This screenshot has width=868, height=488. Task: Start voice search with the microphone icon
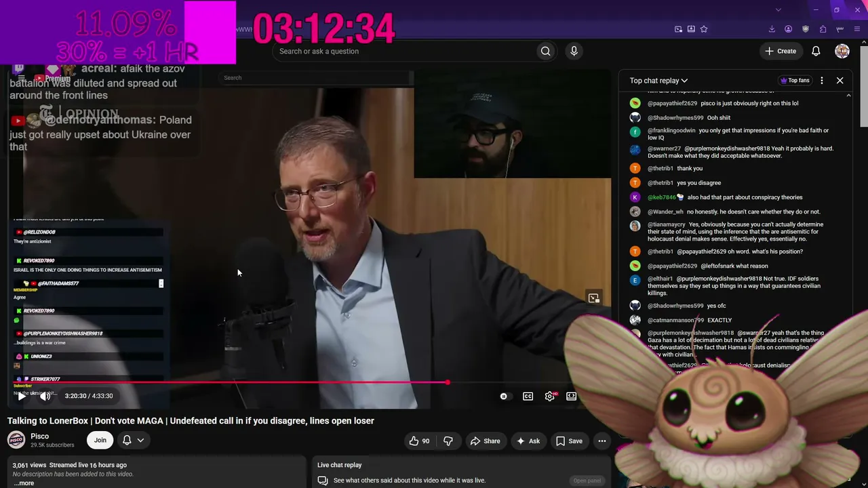[x=574, y=52]
